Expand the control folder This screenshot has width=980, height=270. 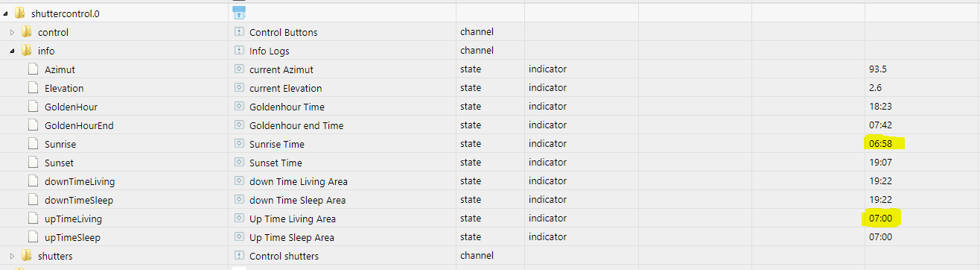[x=12, y=32]
